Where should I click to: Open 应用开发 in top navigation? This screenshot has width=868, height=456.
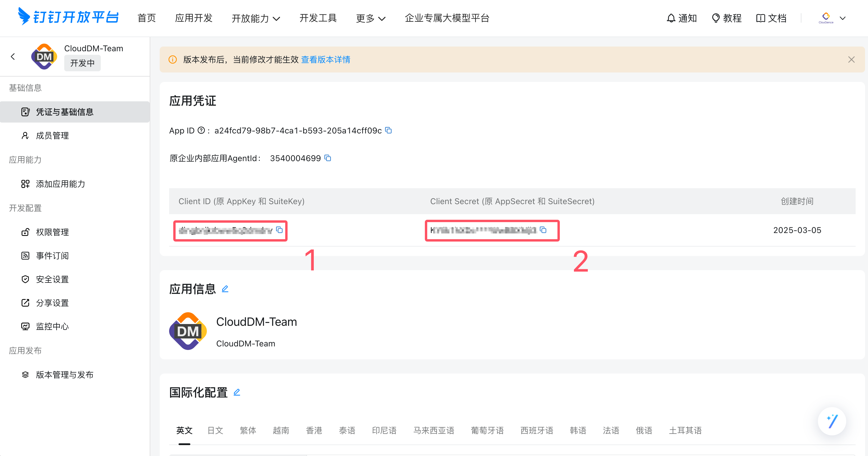click(193, 18)
